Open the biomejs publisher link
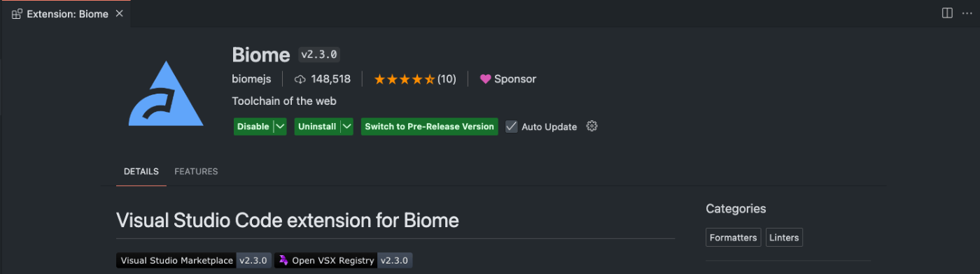980x274 pixels. [251, 79]
